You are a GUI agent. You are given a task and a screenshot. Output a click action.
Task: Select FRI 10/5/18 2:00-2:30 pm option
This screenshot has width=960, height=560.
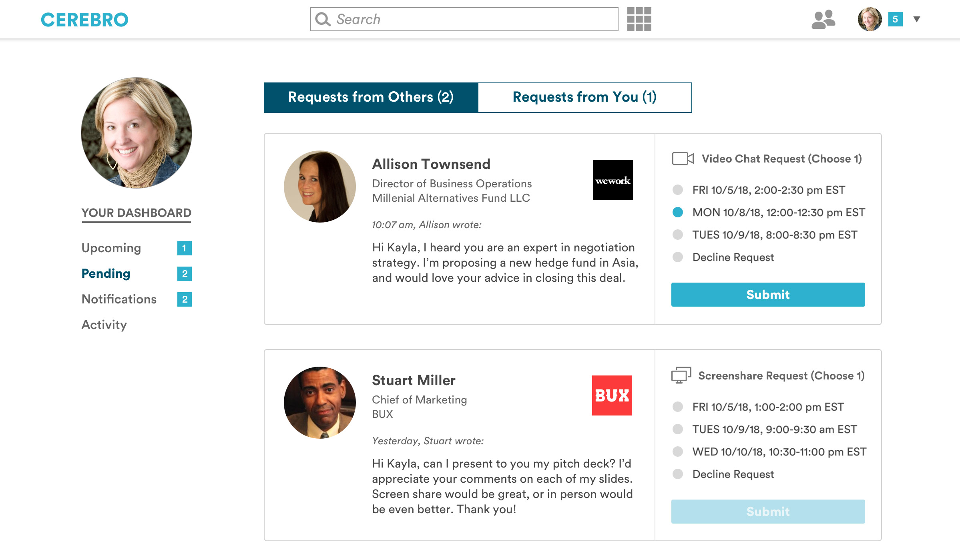click(678, 190)
